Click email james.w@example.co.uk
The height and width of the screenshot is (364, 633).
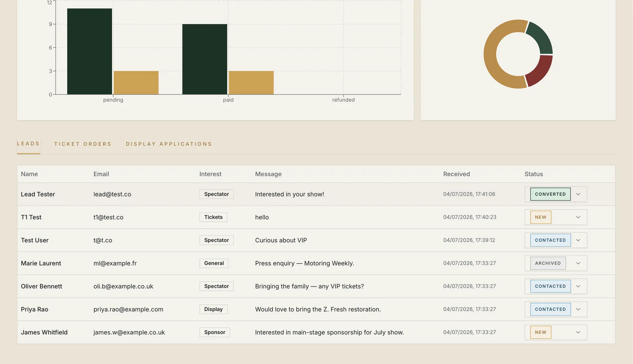[129, 332]
